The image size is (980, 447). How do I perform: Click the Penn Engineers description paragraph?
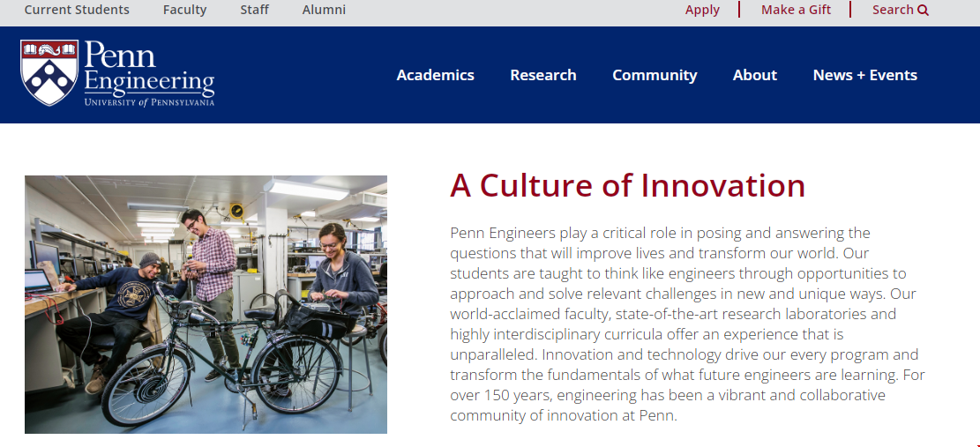click(686, 324)
